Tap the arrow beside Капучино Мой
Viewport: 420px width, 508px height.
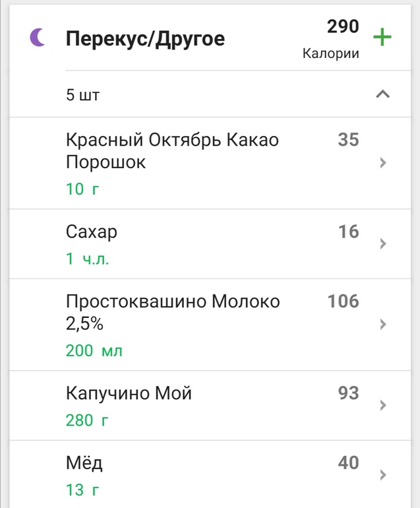coord(383,406)
